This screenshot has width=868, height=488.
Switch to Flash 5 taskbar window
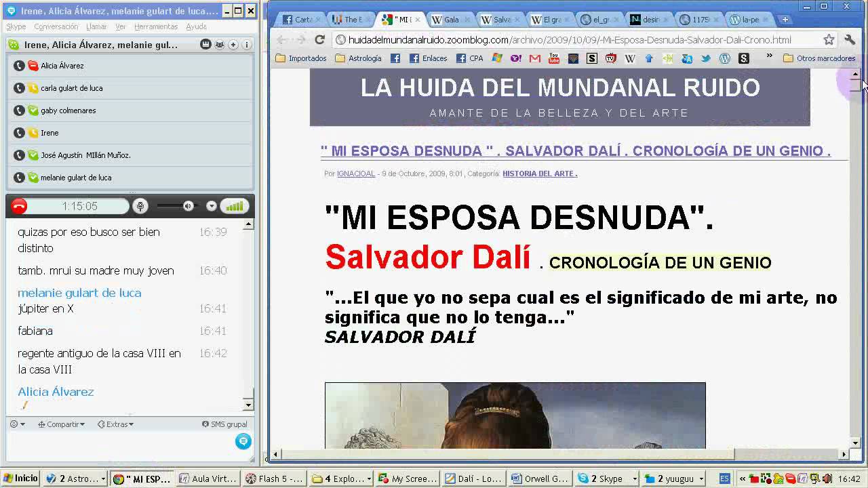(275, 479)
